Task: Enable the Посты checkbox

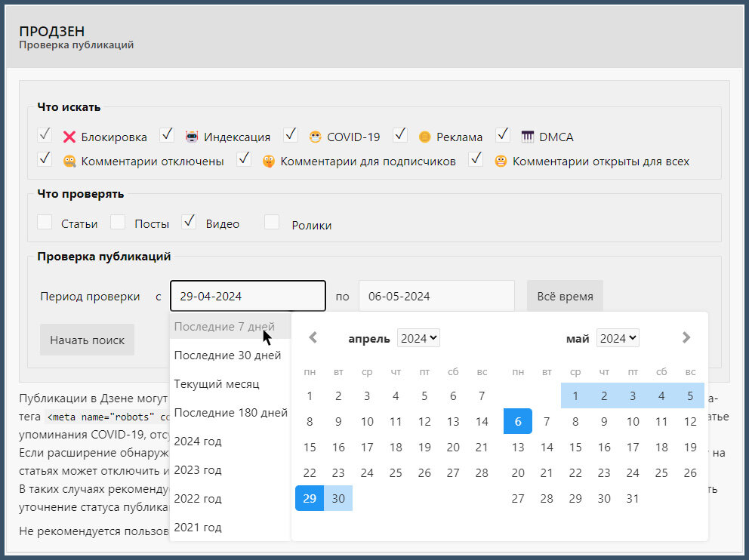Action: (118, 222)
